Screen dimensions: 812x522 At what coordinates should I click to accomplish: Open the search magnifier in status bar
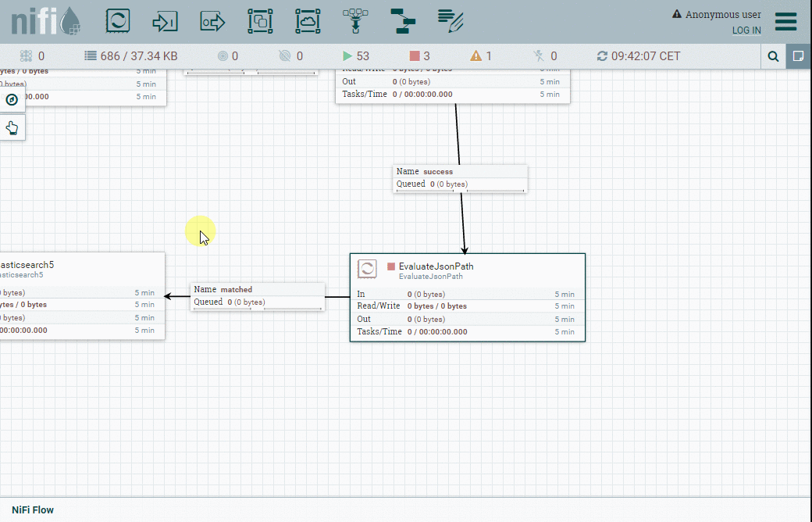773,56
